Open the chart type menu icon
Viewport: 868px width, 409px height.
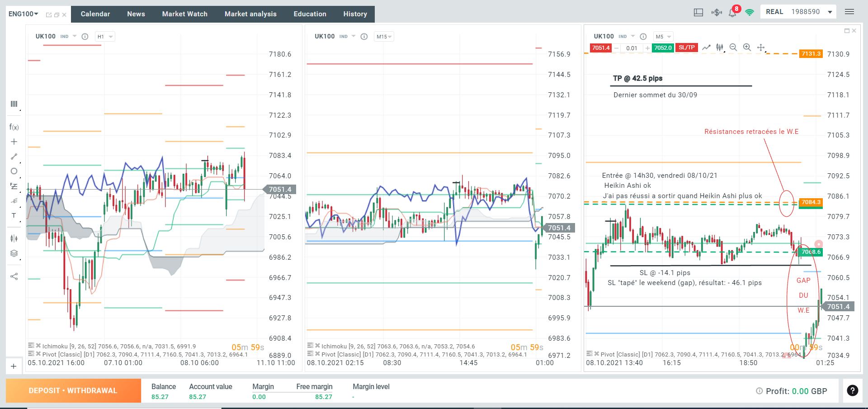[14, 104]
